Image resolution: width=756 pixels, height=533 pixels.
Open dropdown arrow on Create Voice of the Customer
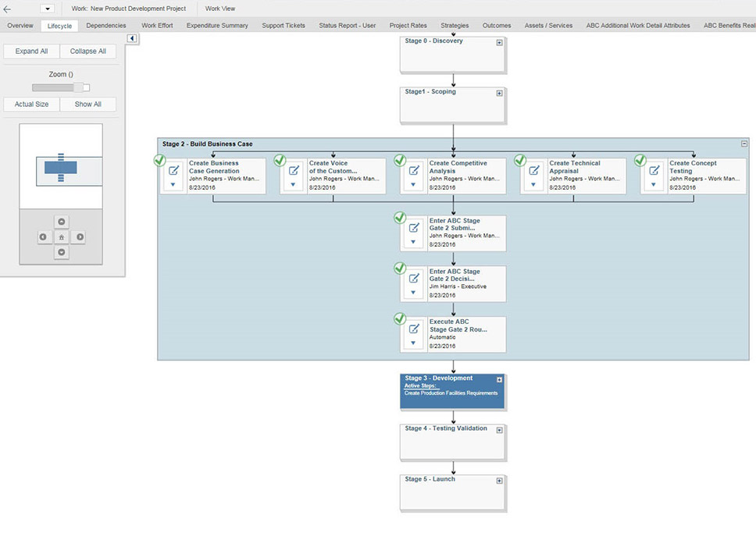click(293, 185)
